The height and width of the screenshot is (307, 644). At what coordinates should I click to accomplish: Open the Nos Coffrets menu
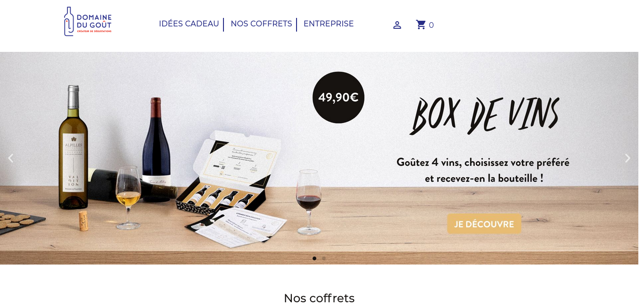click(261, 24)
